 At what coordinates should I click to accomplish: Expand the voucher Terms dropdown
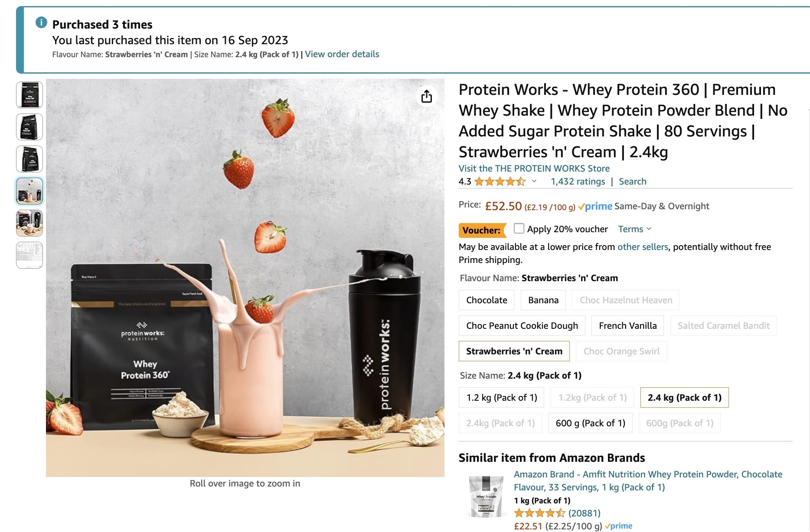(634, 229)
